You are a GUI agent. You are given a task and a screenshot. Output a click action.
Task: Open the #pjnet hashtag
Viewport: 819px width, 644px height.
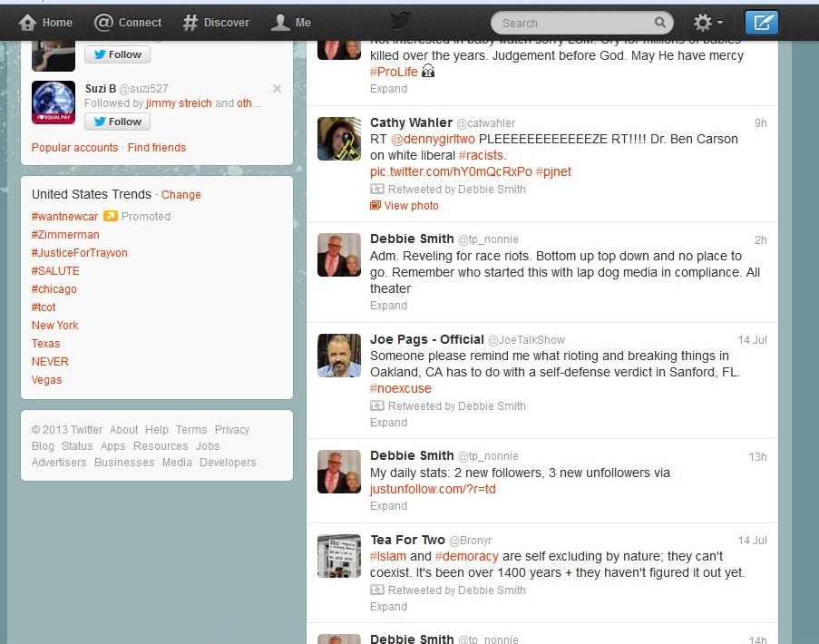[553, 171]
